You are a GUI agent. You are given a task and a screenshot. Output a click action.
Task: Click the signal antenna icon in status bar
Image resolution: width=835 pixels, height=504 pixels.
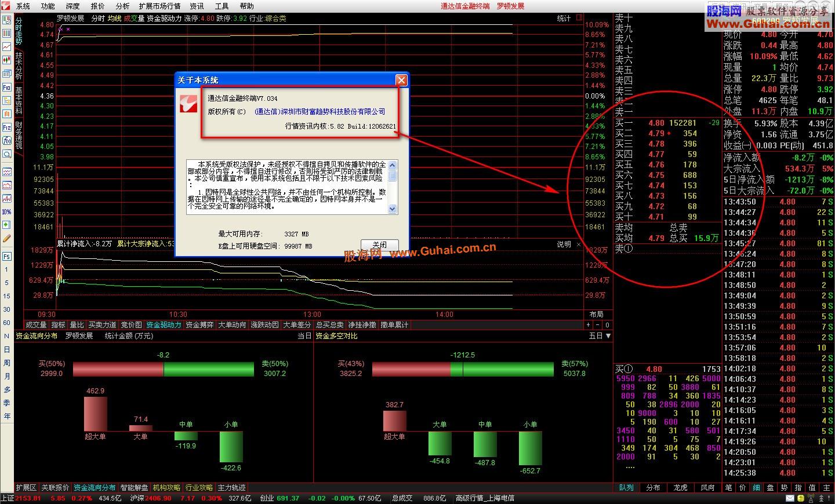tap(812, 498)
